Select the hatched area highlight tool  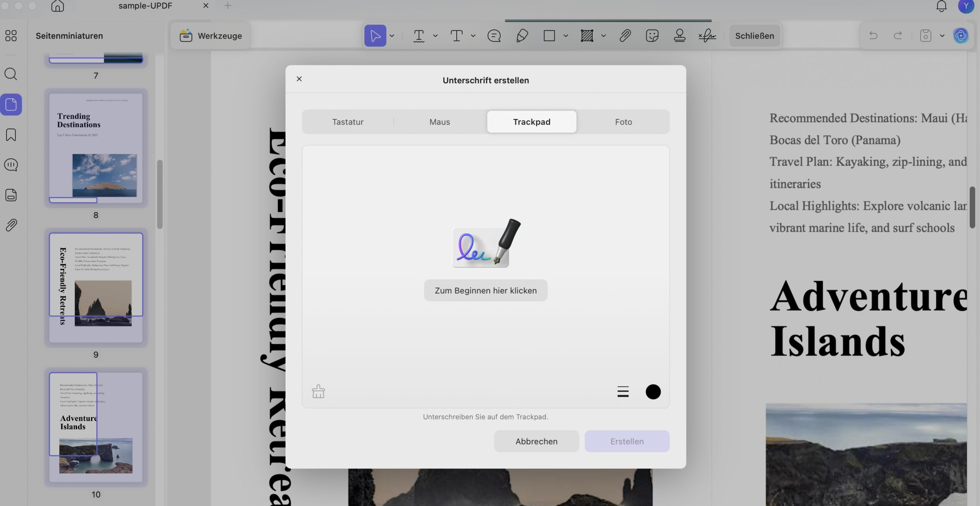[x=587, y=36]
